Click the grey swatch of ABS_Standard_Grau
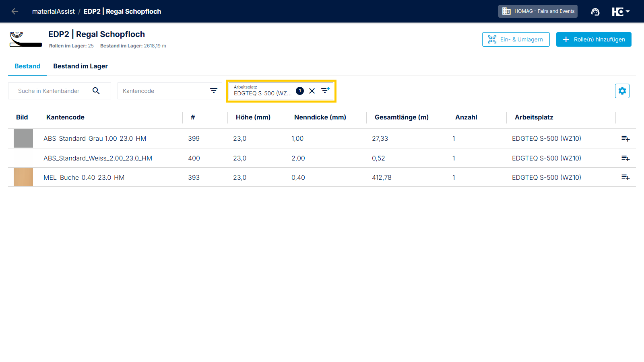The height and width of the screenshot is (362, 644). [x=23, y=138]
